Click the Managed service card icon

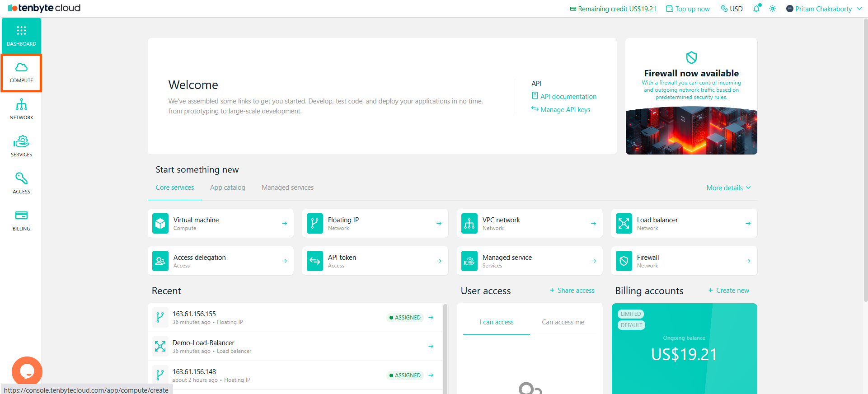[469, 261]
